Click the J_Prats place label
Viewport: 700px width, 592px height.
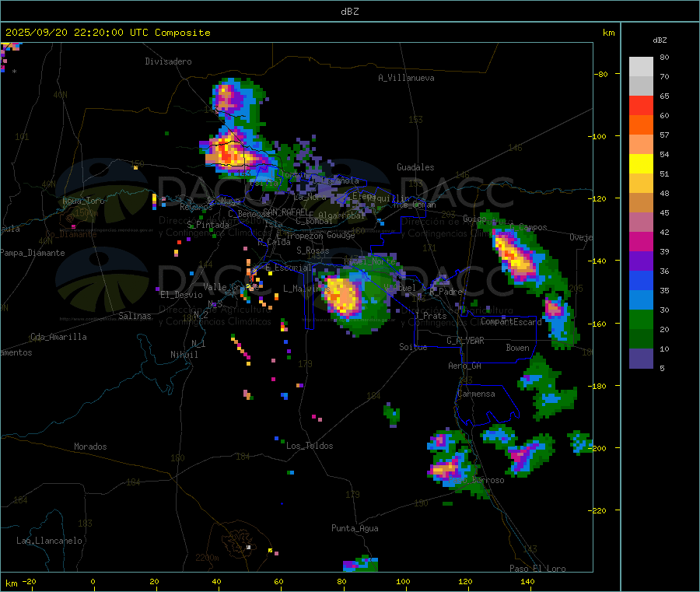430,316
